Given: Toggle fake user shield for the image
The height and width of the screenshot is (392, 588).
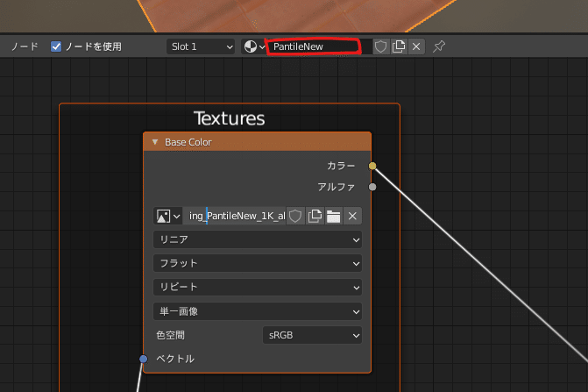Looking at the screenshot, I should pos(295,216).
